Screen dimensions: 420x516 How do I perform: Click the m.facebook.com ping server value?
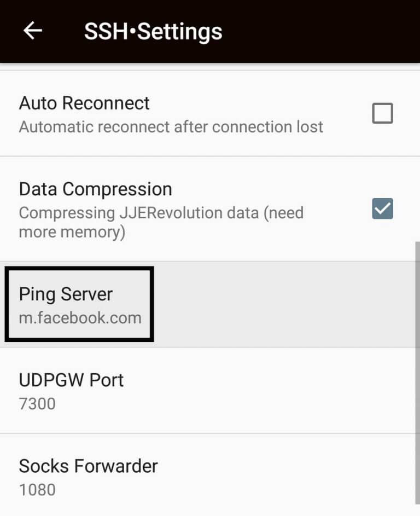point(80,318)
